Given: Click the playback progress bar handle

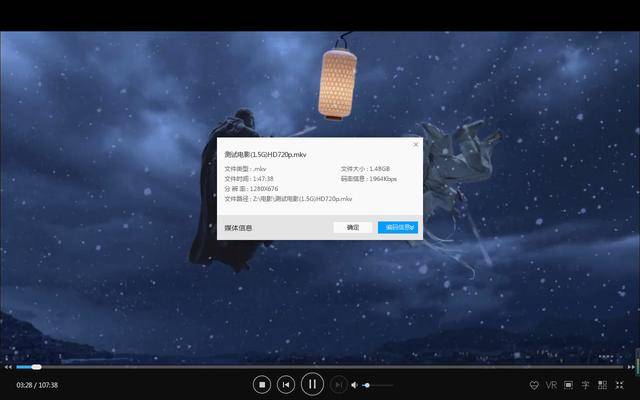Looking at the screenshot, I should coord(36,367).
